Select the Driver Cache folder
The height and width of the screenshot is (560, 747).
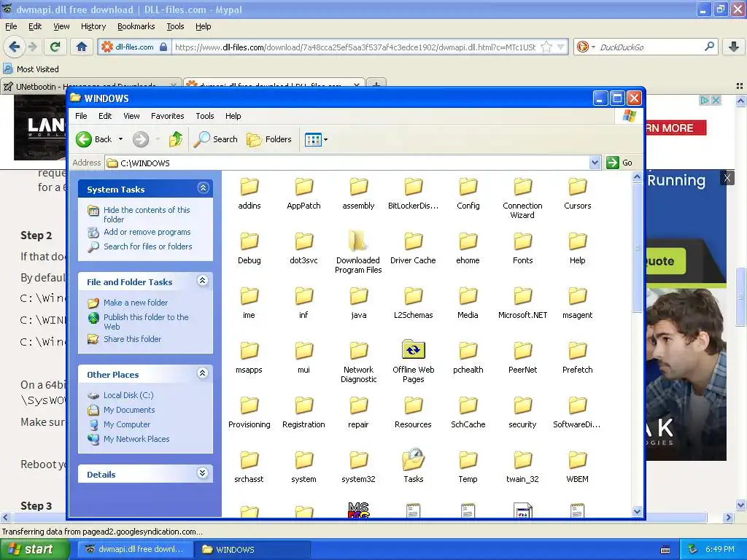tap(413, 248)
